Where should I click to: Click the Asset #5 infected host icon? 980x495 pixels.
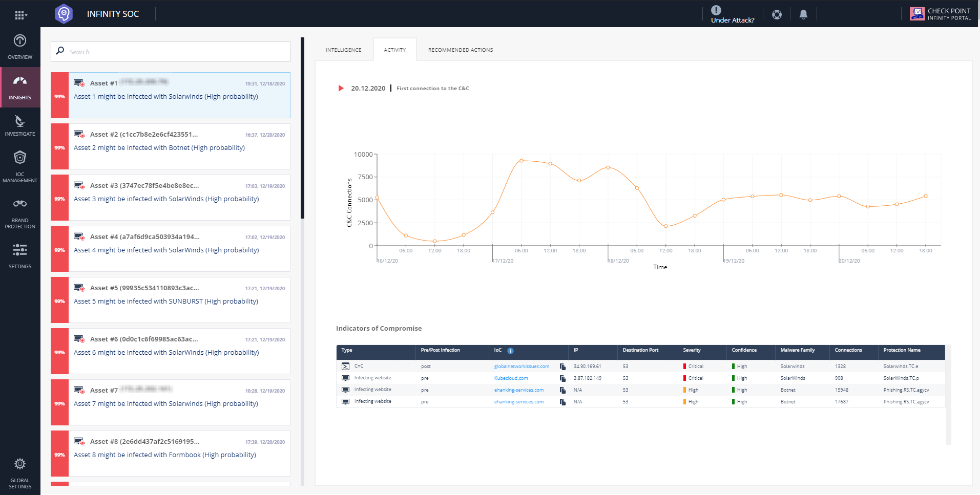tap(79, 288)
